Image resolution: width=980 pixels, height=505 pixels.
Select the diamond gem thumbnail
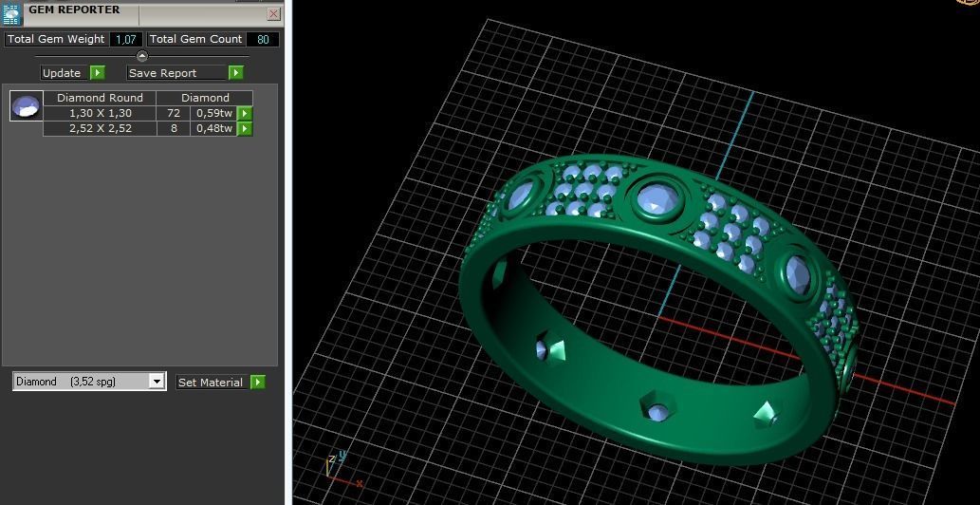27,105
